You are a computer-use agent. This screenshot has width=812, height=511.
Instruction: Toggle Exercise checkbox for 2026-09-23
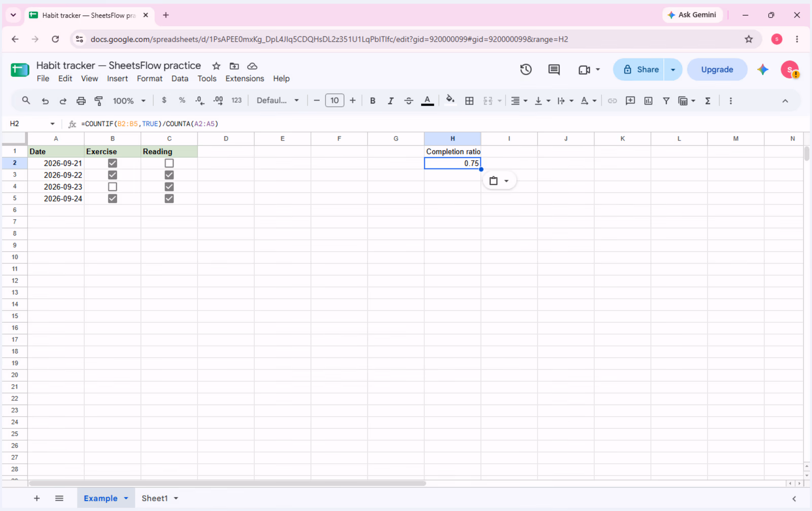(113, 187)
